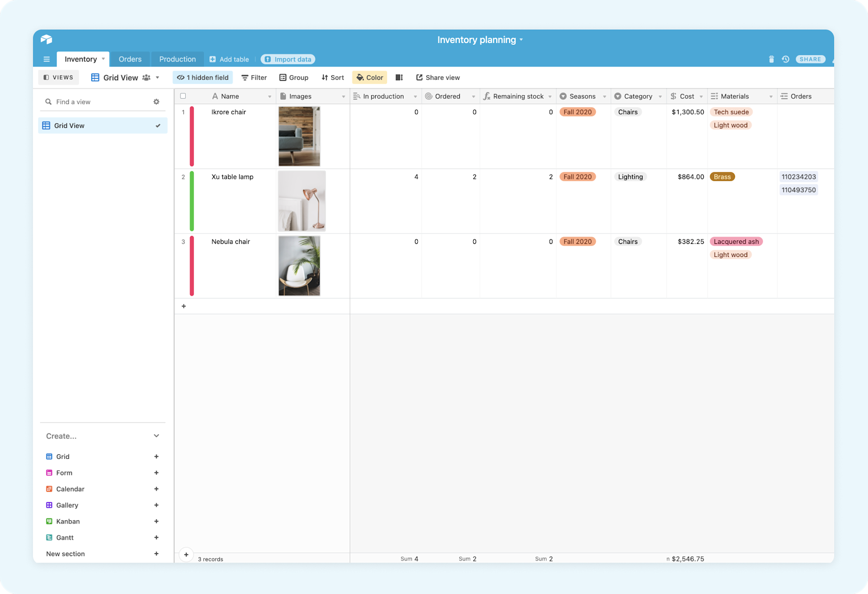Switch to the Production tab

177,59
